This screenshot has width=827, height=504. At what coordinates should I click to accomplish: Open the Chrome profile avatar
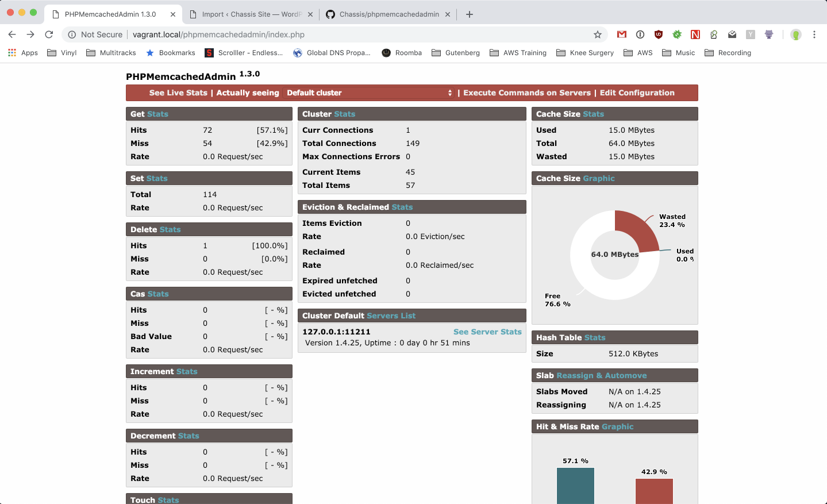tap(796, 34)
